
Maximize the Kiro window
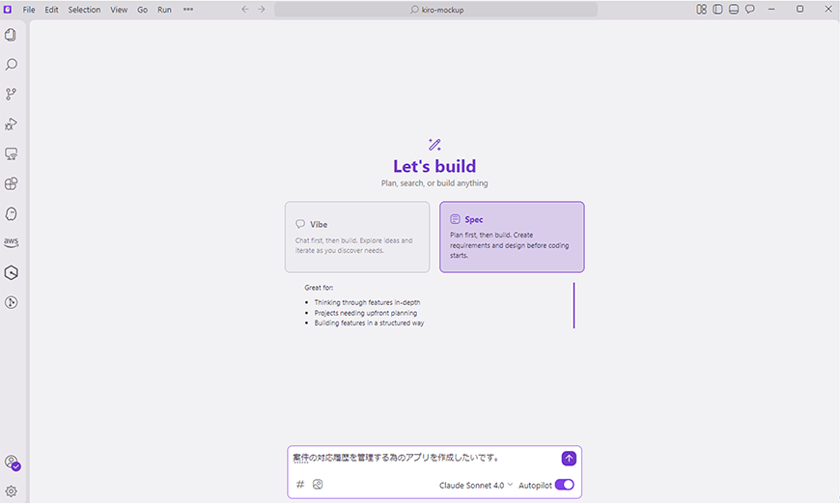(x=799, y=9)
